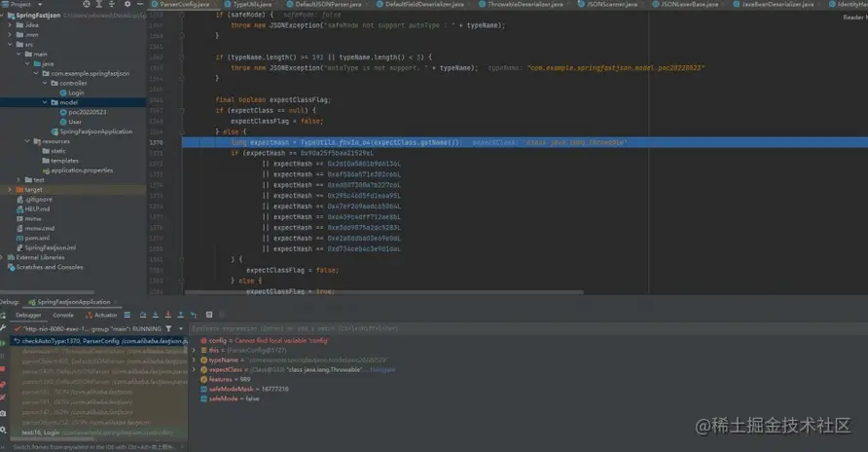Screen dimensions: 868x452
Task: Switch to the Debugger tab
Action: [x=28, y=316]
